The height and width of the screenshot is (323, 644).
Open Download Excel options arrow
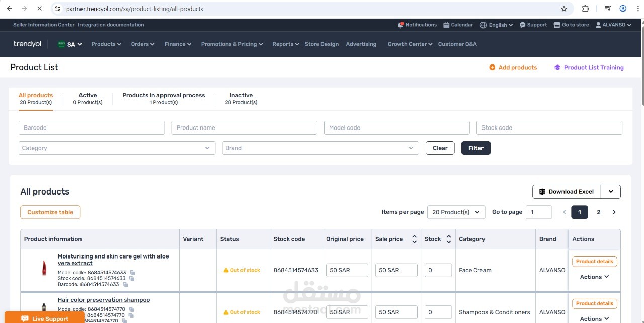point(611,192)
